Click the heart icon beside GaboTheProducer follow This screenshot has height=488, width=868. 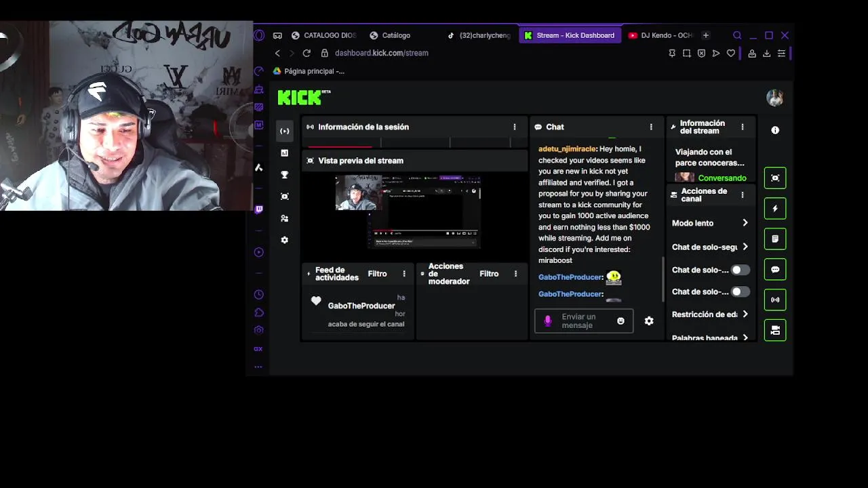tap(316, 301)
